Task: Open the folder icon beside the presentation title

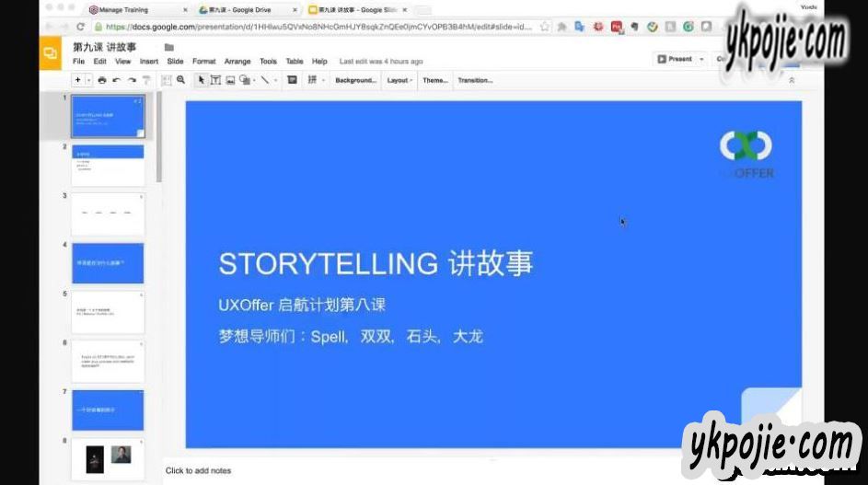Action: [168, 47]
